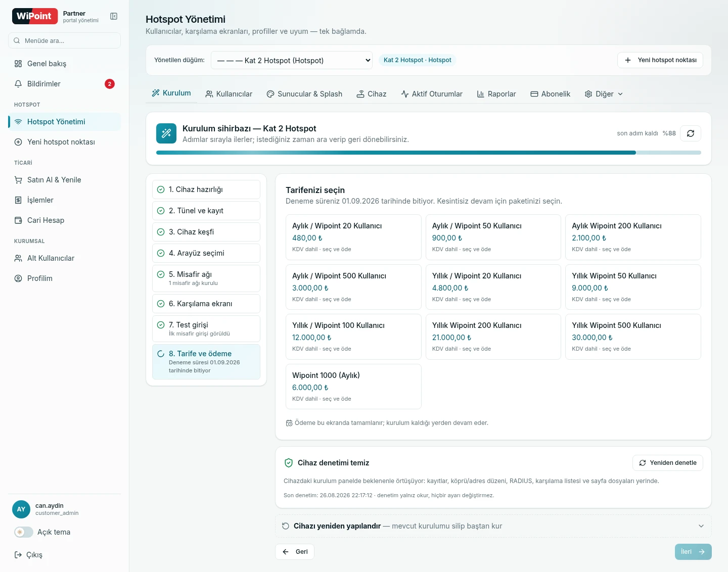
Task: Open the Abonelik tab
Action: click(550, 94)
